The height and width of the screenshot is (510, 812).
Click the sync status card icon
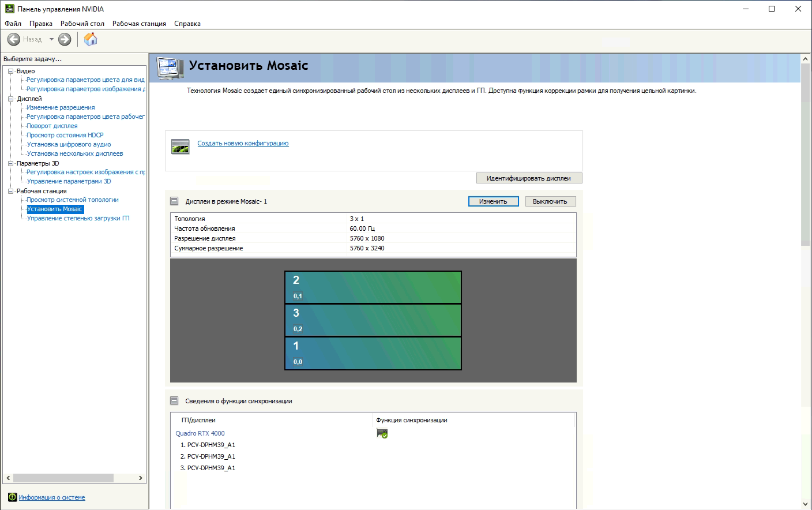pyautogui.click(x=382, y=434)
